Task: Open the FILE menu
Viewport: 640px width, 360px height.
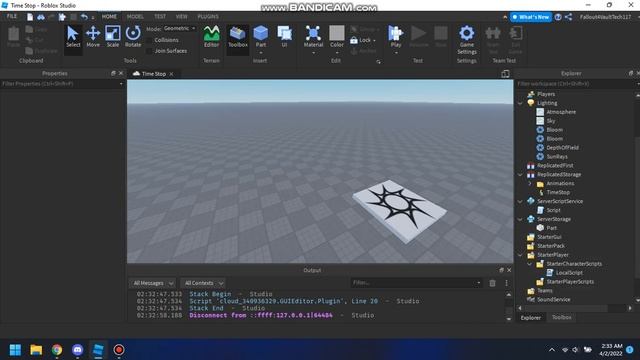Action: pyautogui.click(x=12, y=16)
